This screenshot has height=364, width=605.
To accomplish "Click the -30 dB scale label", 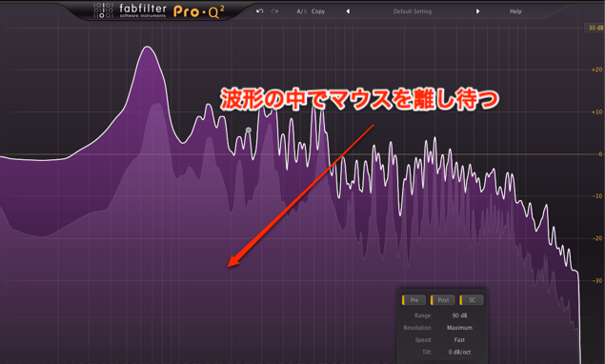I will point(596,281).
